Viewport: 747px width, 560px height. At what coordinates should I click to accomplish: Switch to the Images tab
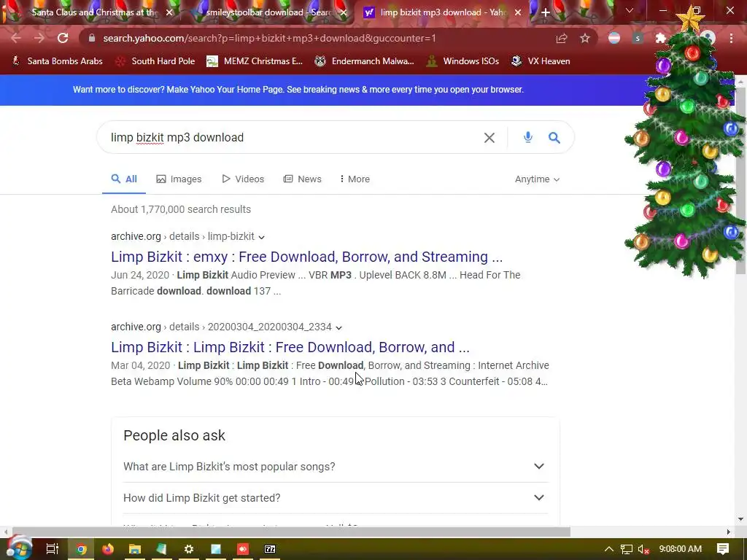(179, 179)
